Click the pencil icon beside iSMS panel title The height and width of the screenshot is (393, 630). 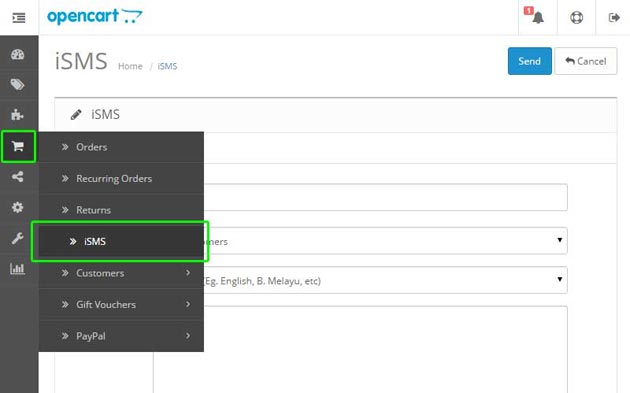coord(76,115)
